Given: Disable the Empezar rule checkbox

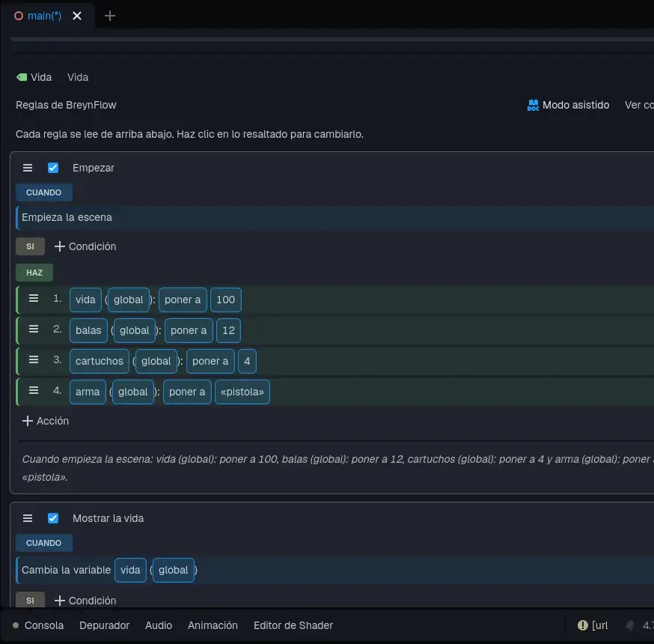Looking at the screenshot, I should (53, 168).
